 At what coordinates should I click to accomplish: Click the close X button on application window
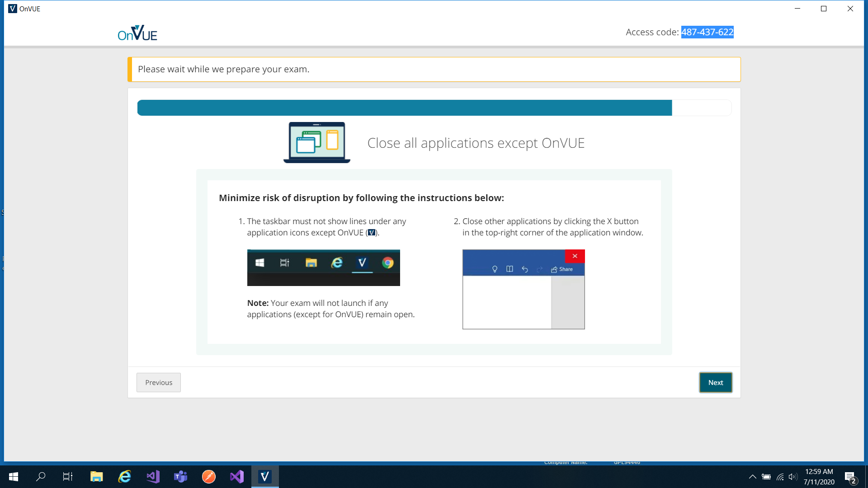[575, 256]
